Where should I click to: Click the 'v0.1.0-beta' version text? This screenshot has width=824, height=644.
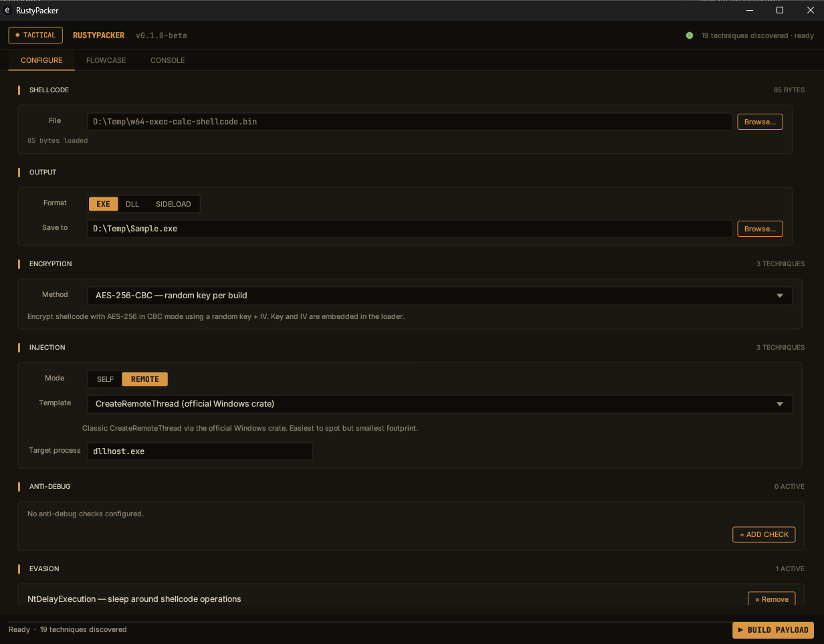[x=161, y=35]
